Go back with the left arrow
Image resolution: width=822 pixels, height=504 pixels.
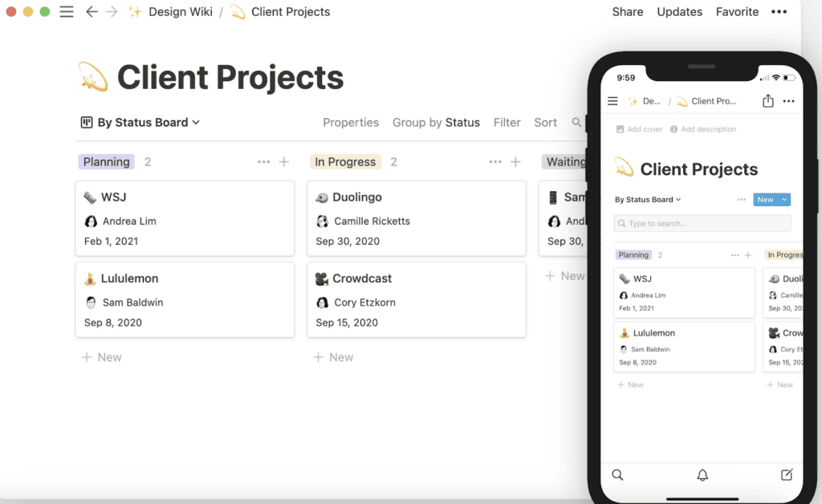[92, 11]
